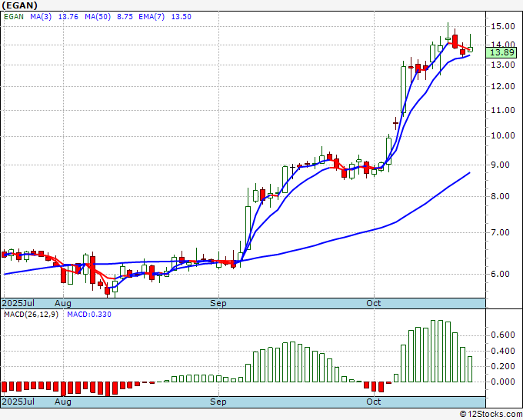The image size is (523, 420).
Task: Click the 0.200 MACD axis label
Action: (503, 366)
